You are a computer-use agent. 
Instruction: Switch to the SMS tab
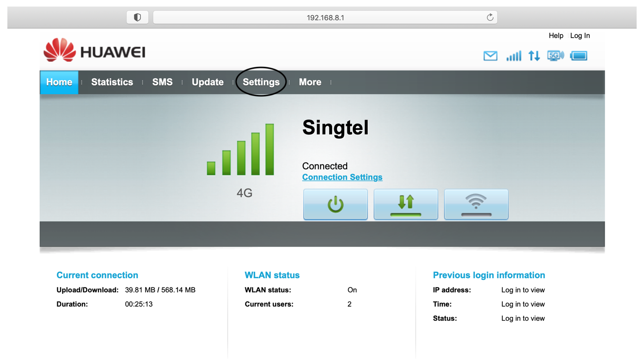[162, 82]
